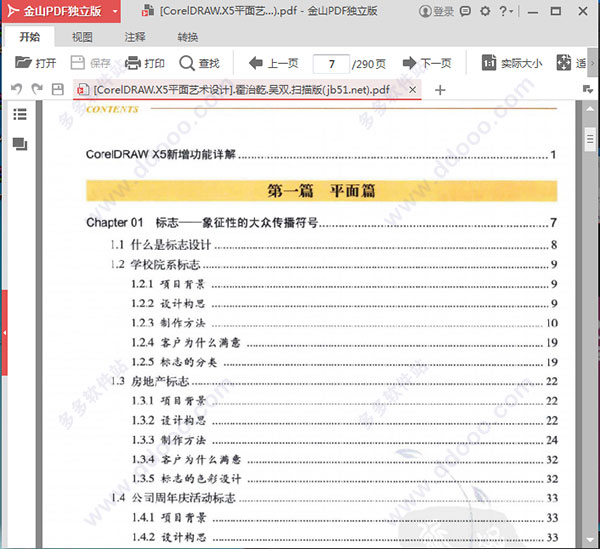600x549 pixels.
Task: Click the '第一篇 平面篇' banner
Action: click(x=321, y=191)
